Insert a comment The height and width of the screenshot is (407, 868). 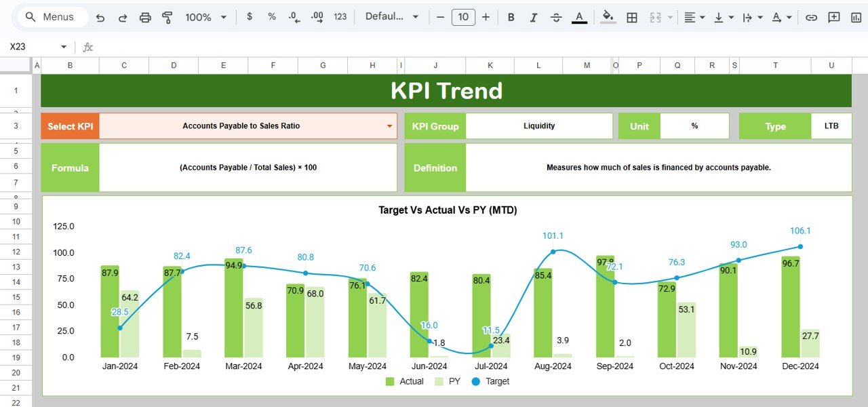pos(833,17)
